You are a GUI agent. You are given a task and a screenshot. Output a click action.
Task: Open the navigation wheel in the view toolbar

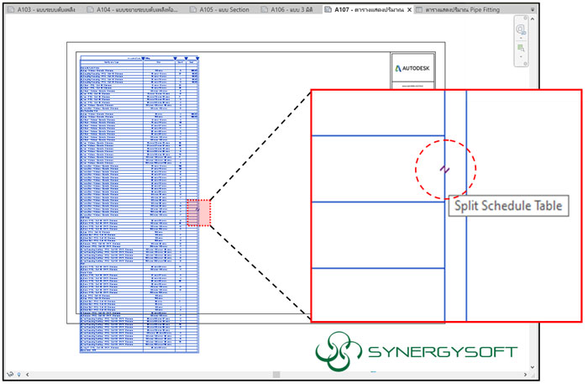[520, 29]
